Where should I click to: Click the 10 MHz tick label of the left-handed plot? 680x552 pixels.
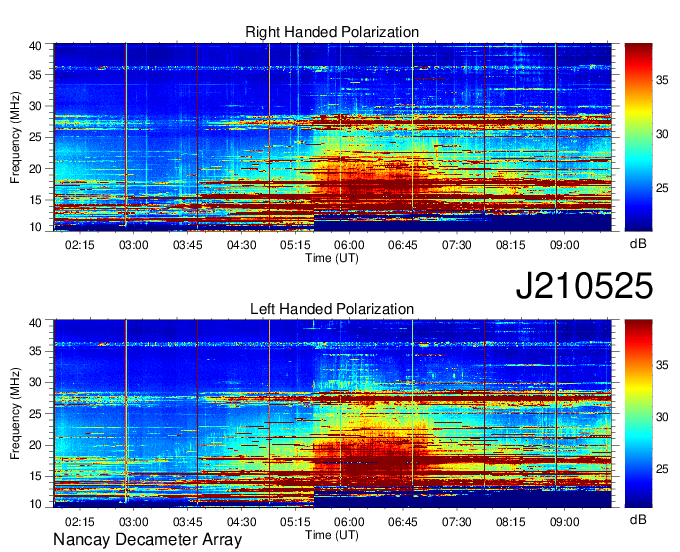tap(35, 504)
